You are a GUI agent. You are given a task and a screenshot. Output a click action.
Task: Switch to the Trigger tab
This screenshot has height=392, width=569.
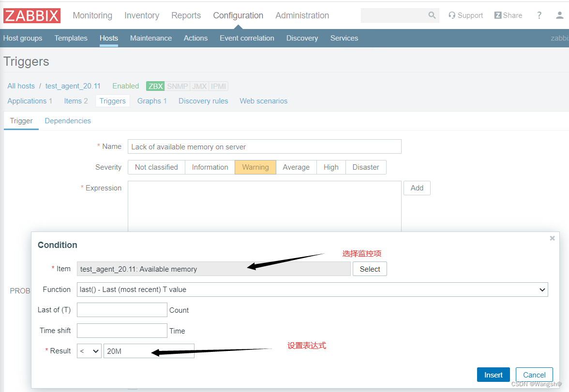[21, 121]
